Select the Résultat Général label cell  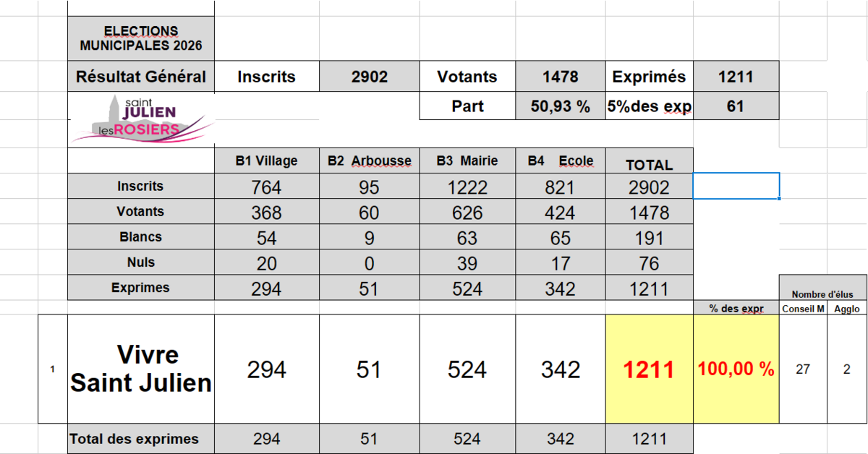coord(141,77)
